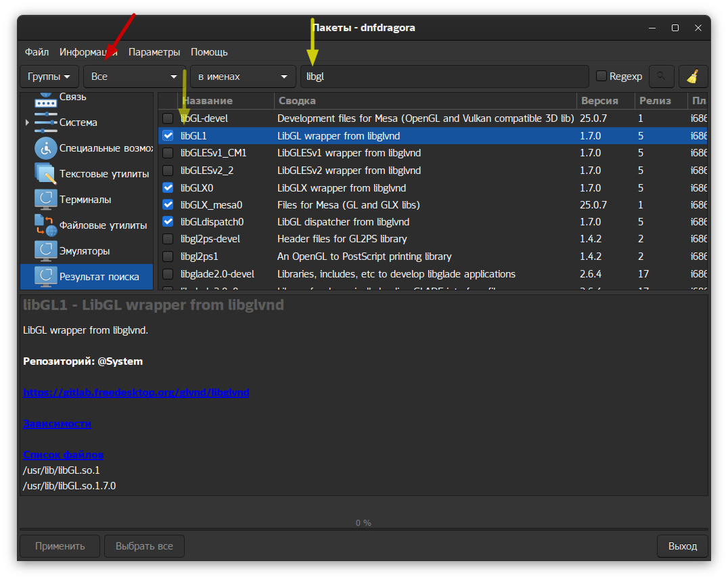Click the magnifier search icon button

pos(661,76)
